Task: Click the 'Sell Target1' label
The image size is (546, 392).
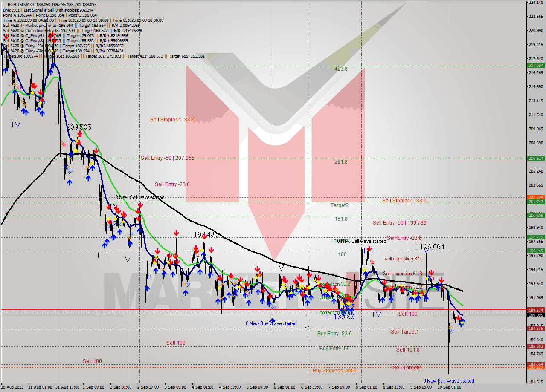Action: 404,331
